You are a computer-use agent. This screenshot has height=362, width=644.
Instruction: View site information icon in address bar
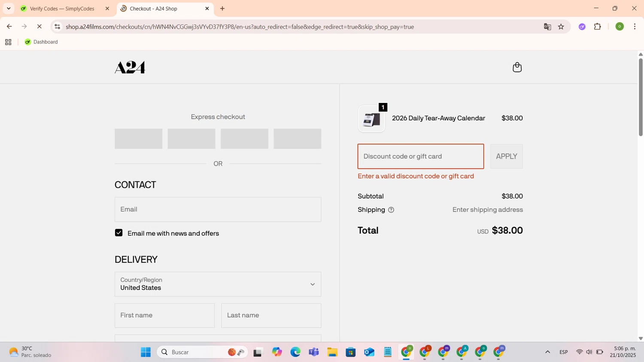point(57,27)
